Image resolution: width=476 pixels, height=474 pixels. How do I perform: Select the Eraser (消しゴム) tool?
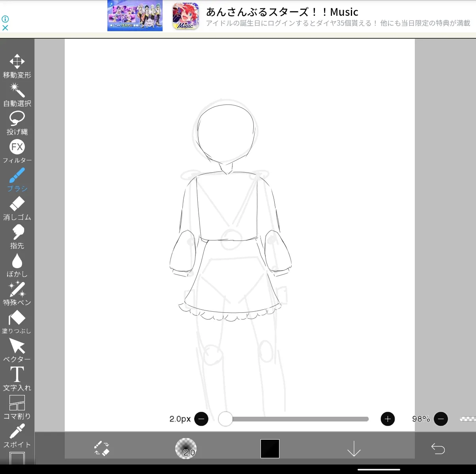click(17, 209)
